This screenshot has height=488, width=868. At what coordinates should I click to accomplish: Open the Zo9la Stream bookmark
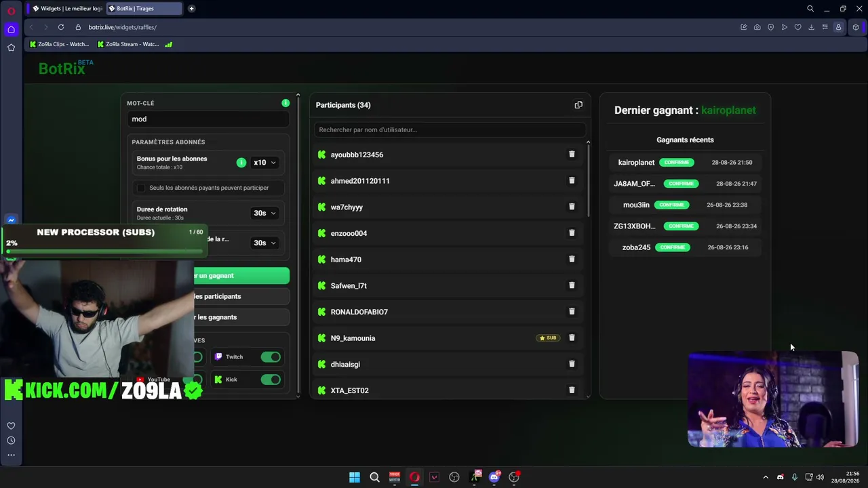coord(128,44)
